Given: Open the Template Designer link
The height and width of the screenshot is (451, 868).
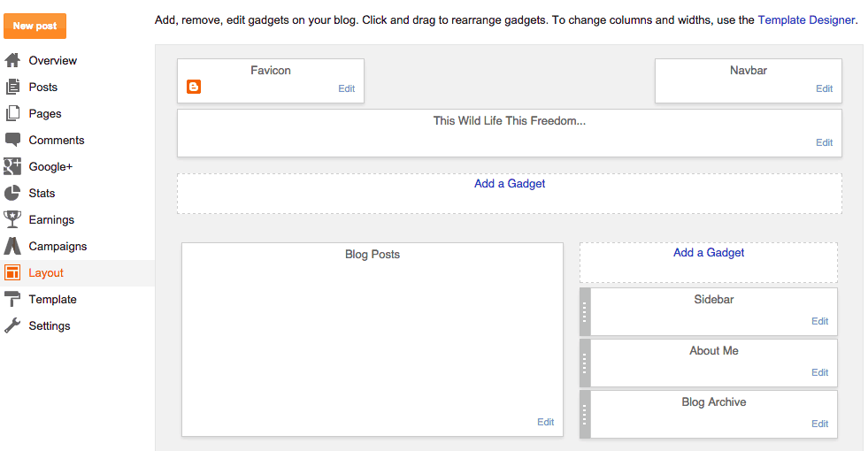Looking at the screenshot, I should [x=806, y=20].
